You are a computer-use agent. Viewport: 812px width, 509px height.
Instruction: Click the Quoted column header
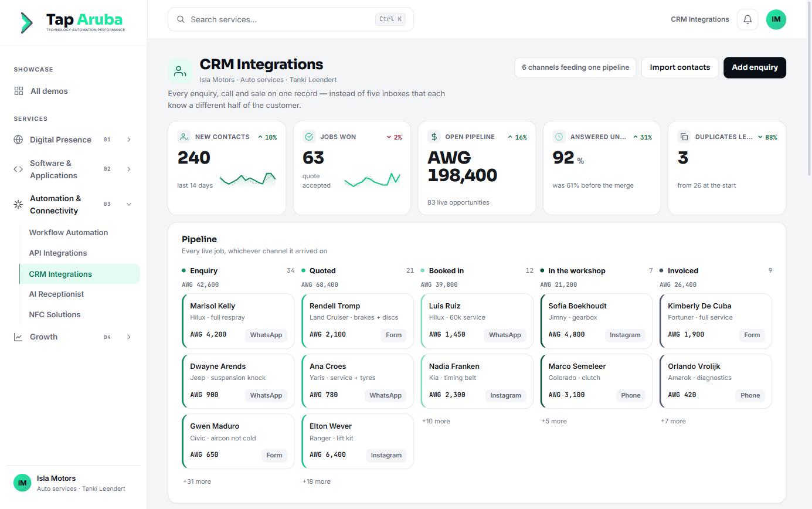[358, 270]
